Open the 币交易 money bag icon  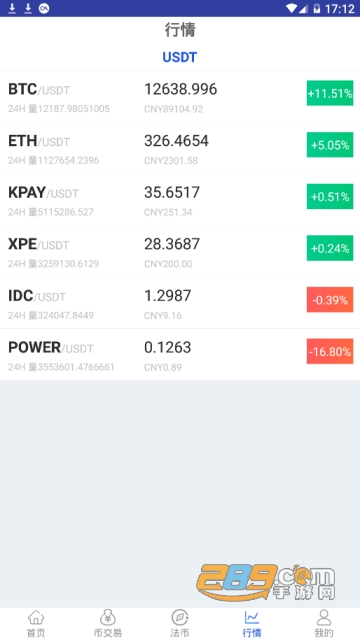108,617
